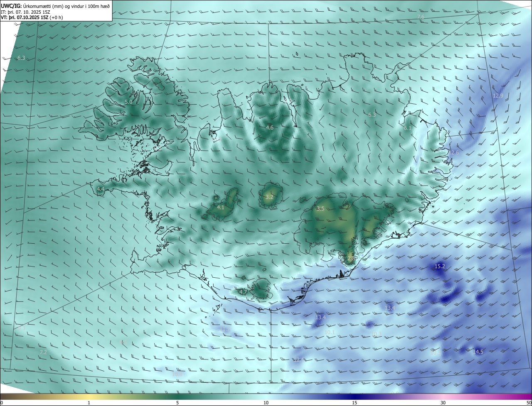Click the 10.1 value on the map
The width and height of the screenshot is (532, 406).
tap(330, 332)
